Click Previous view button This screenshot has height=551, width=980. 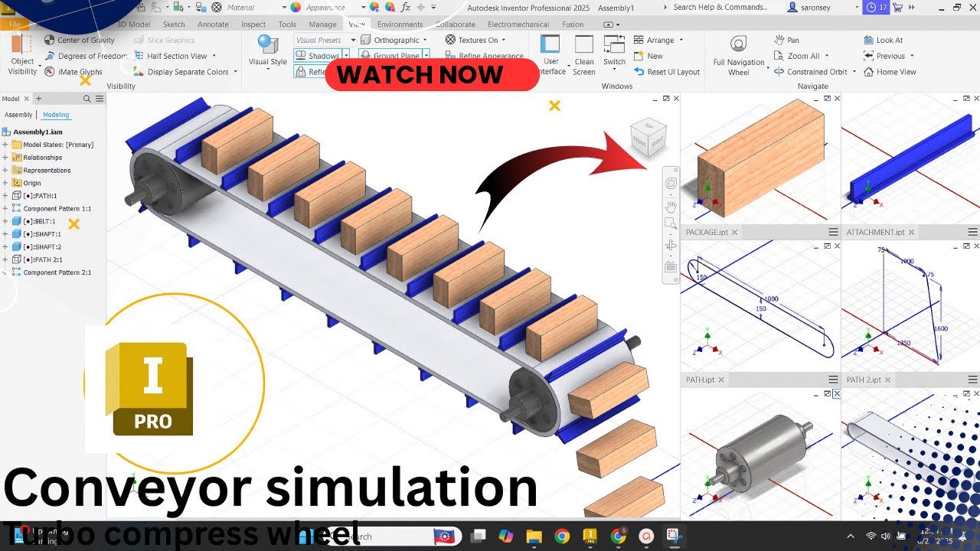tap(884, 56)
